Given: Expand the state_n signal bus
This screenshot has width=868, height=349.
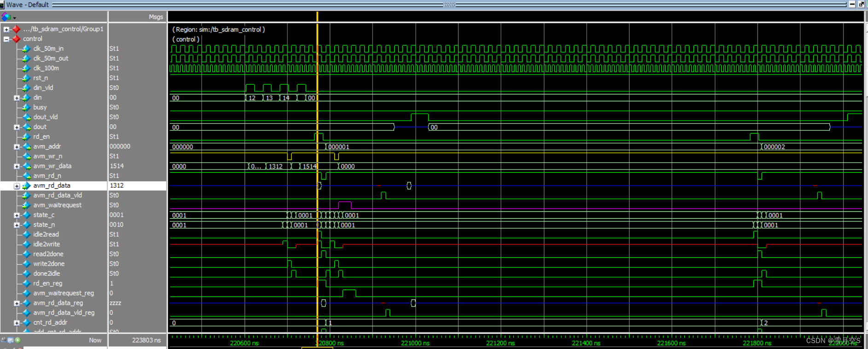Looking at the screenshot, I should click(x=17, y=225).
